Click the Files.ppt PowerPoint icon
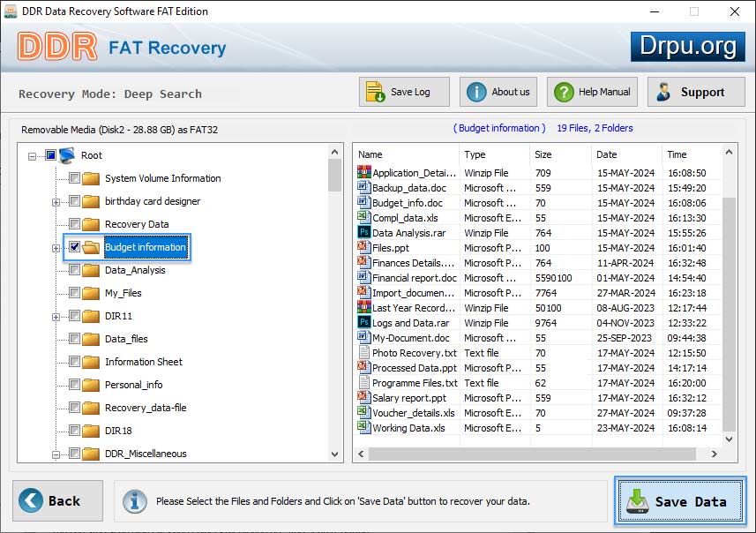Image resolution: width=756 pixels, height=533 pixels. 363,247
